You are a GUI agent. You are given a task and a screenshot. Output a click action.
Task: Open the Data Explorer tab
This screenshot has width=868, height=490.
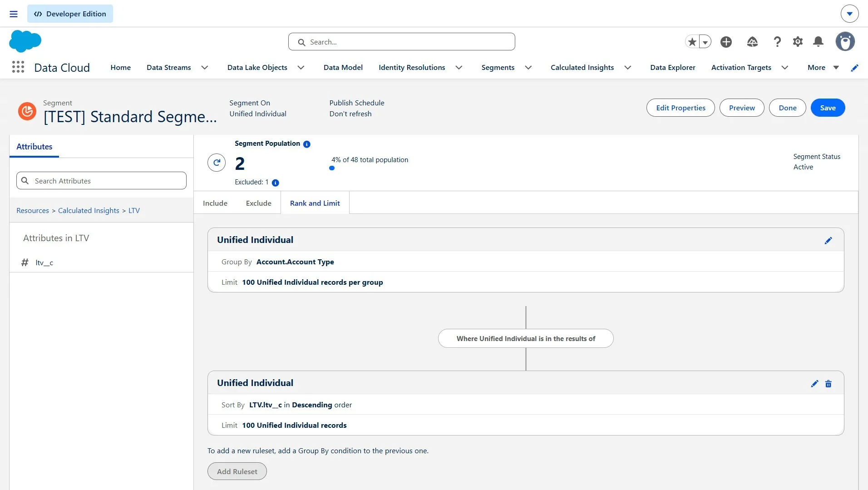point(673,68)
